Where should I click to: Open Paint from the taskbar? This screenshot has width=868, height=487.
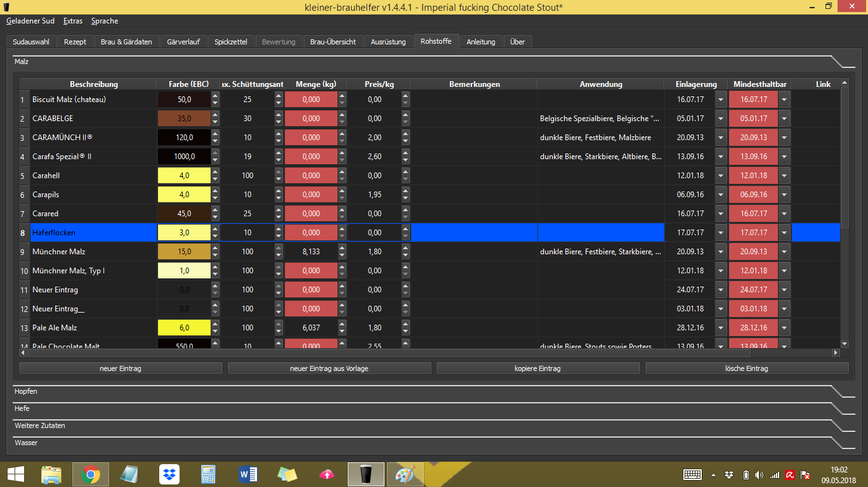coord(404,474)
